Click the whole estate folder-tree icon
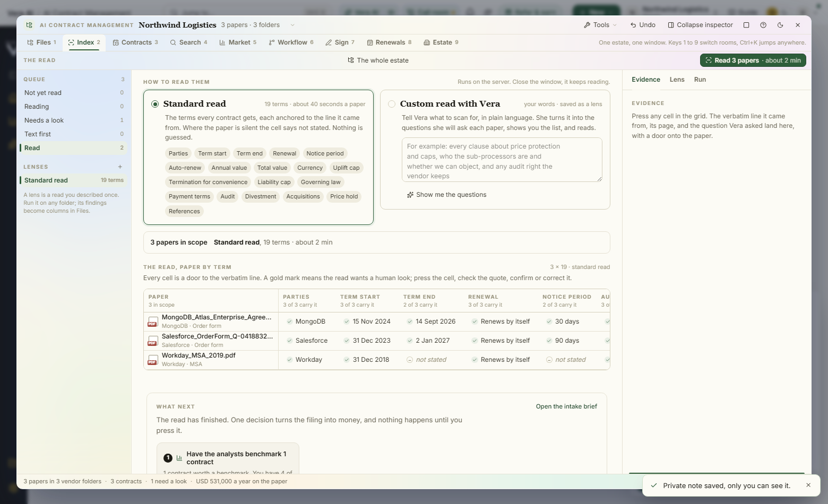 pyautogui.click(x=351, y=60)
